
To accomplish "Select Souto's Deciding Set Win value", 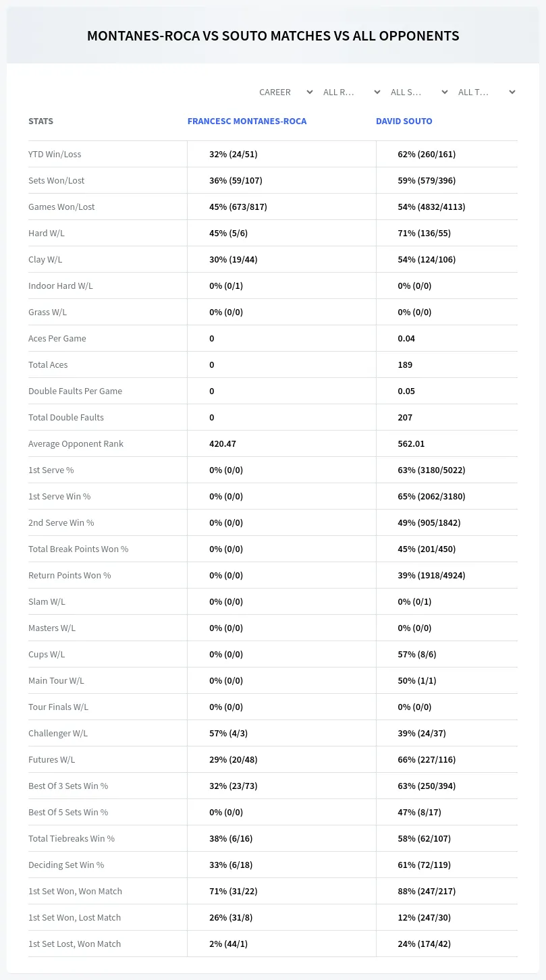I will point(425,865).
